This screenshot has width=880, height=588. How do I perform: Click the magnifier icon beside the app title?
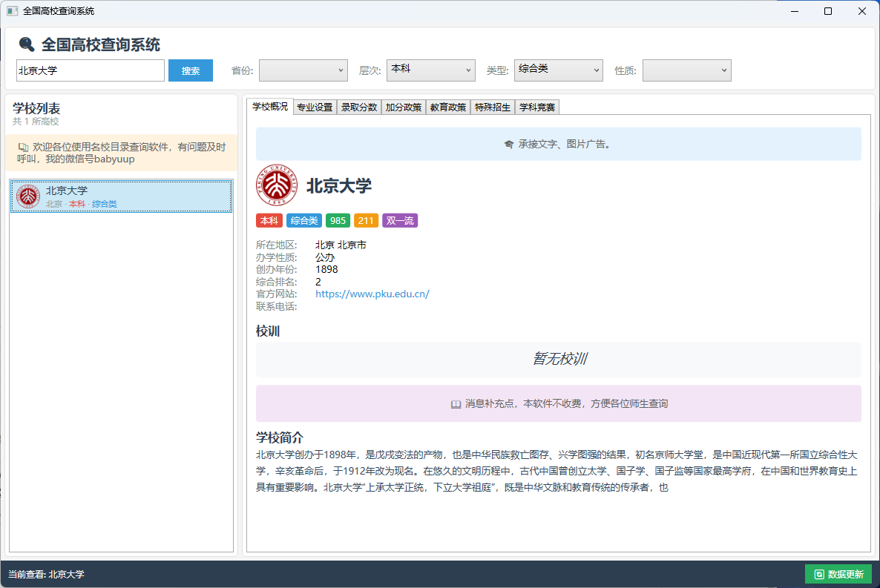pos(27,44)
